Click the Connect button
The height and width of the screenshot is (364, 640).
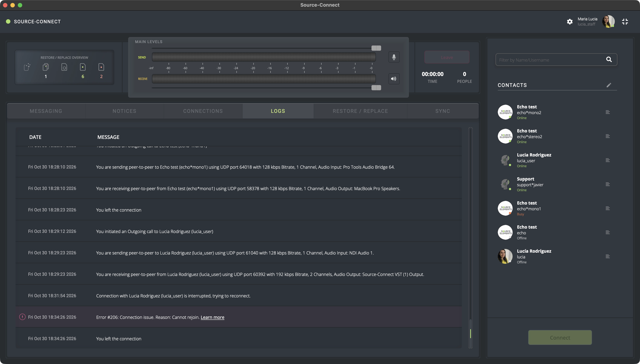click(560, 338)
